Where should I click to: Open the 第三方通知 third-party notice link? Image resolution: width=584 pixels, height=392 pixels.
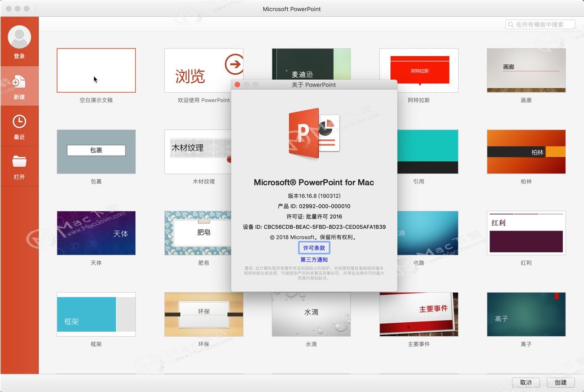(314, 260)
